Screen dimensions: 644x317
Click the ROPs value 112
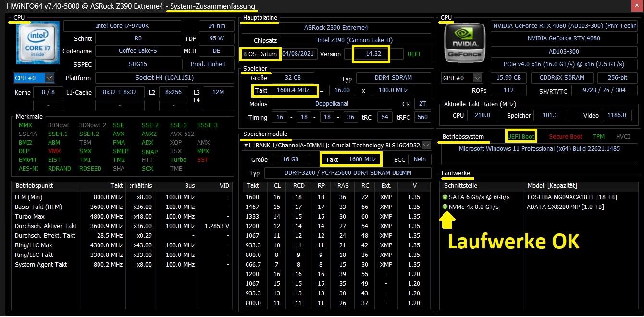pos(508,90)
